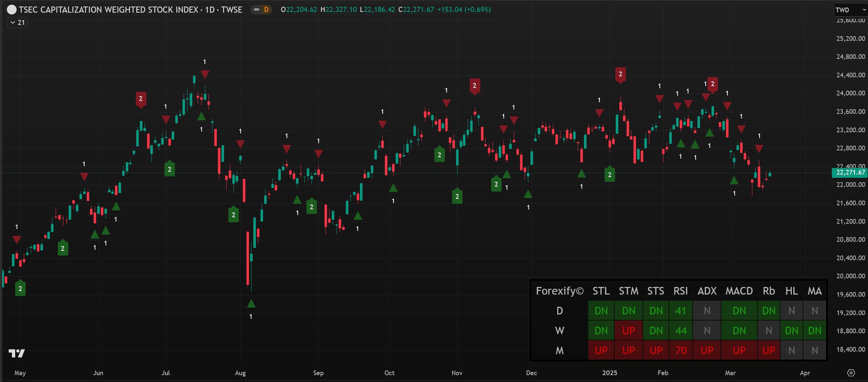
Task: Click the HL column header
Action: pyautogui.click(x=791, y=291)
